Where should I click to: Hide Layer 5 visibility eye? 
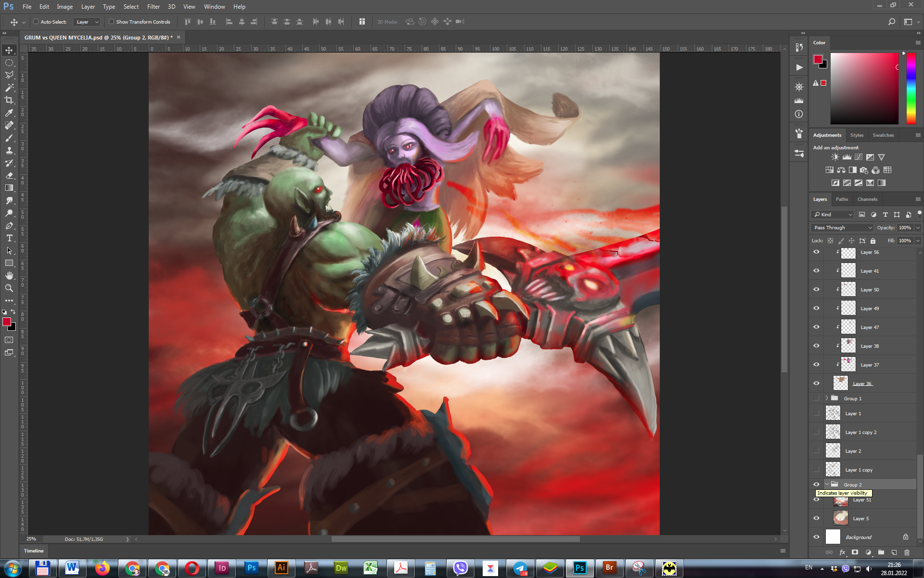[816, 518]
